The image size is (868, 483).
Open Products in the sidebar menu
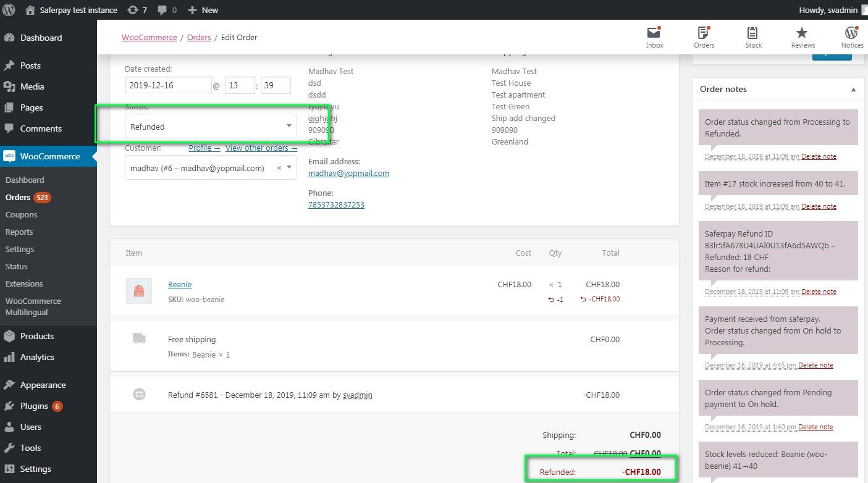pyautogui.click(x=36, y=336)
